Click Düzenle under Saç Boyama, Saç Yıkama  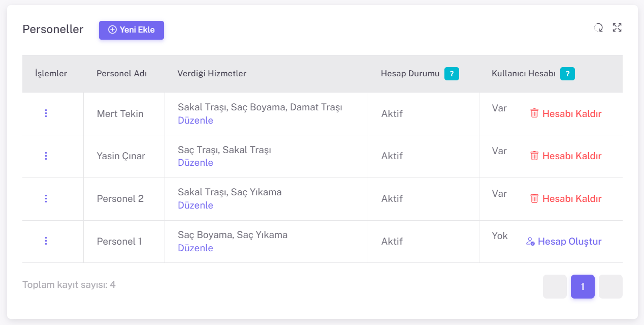196,248
